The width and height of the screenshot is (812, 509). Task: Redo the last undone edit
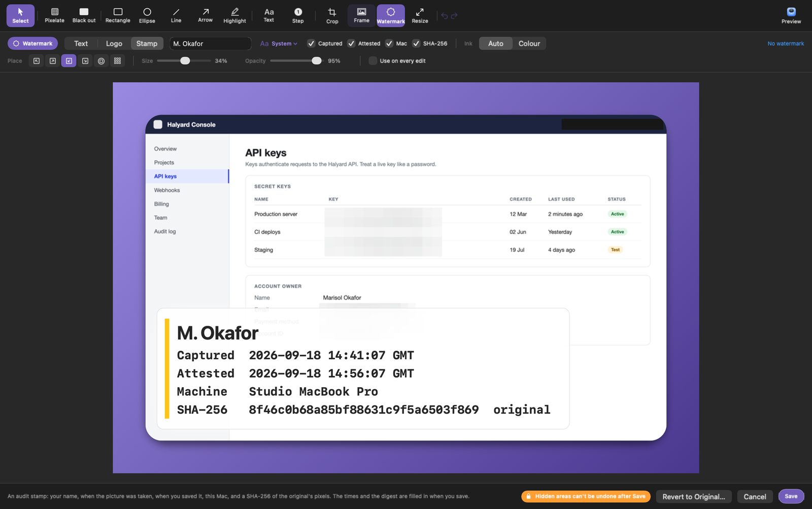[x=454, y=16]
